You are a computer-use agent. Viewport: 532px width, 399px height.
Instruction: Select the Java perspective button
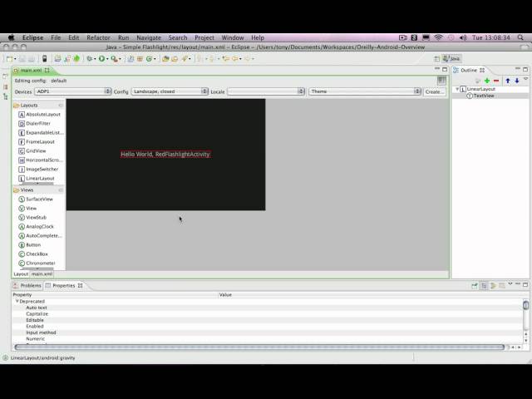click(x=451, y=58)
